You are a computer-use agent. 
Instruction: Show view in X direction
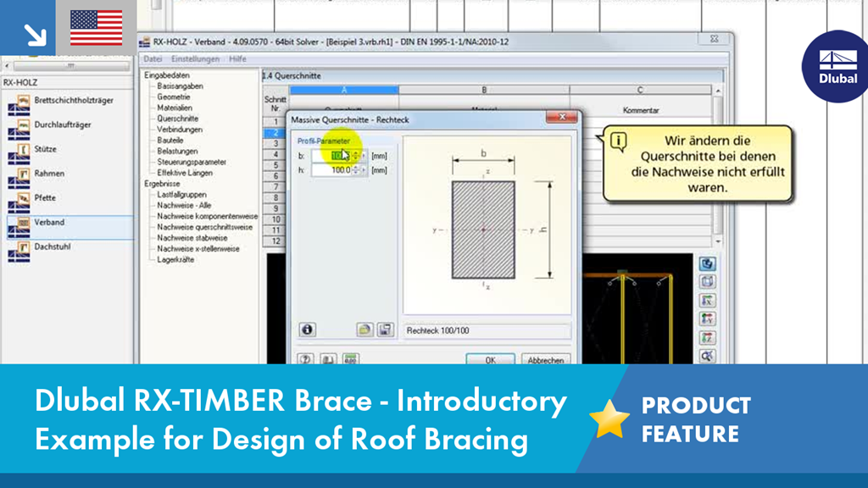coord(707,301)
